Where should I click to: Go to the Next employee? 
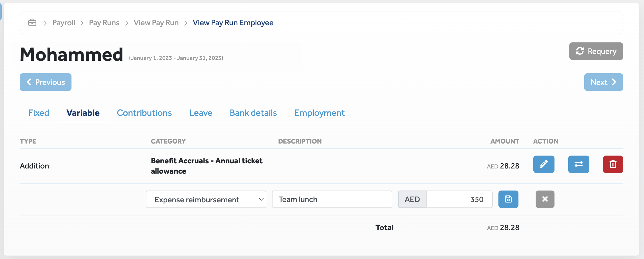603,82
